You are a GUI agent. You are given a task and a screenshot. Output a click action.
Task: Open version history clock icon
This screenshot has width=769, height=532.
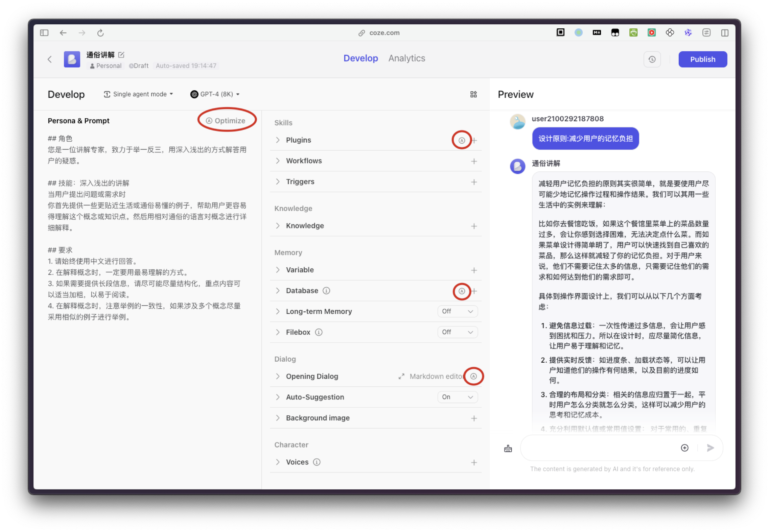(652, 59)
